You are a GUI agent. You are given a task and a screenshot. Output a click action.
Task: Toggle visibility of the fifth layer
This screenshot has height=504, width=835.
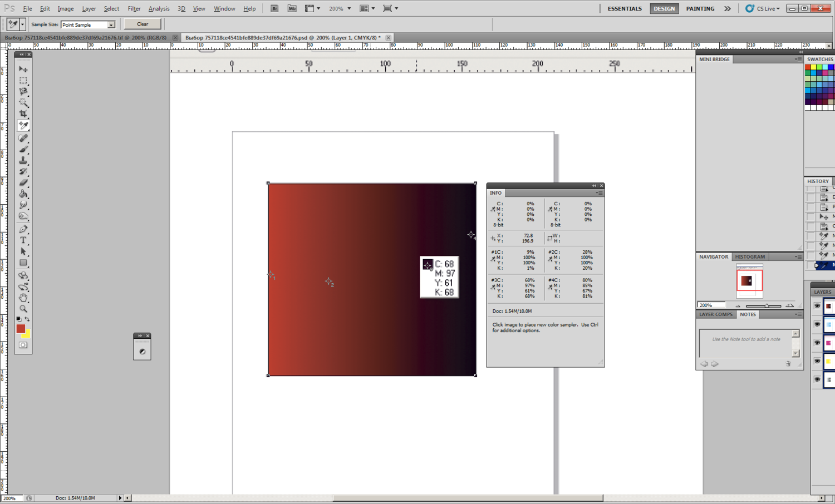[x=817, y=379]
